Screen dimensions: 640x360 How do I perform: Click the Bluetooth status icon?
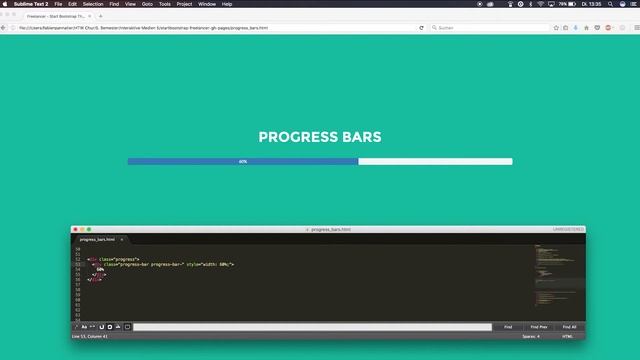tap(531, 4)
